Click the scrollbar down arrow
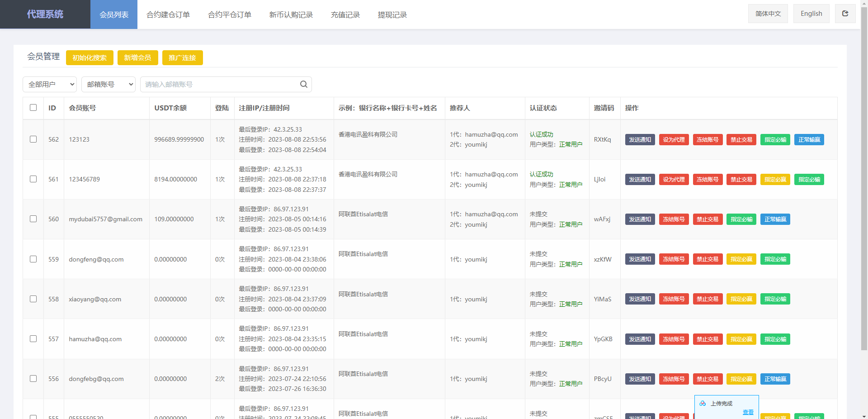 [x=864, y=416]
